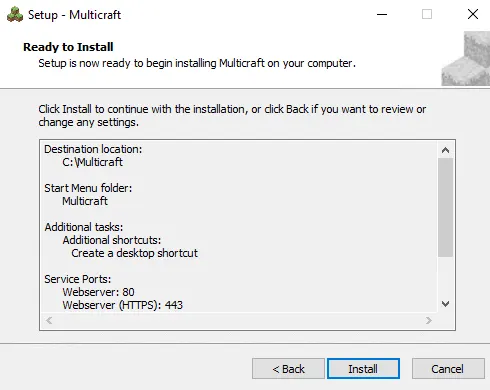
Task: Click the disabled maximize window button
Action: coord(427,14)
